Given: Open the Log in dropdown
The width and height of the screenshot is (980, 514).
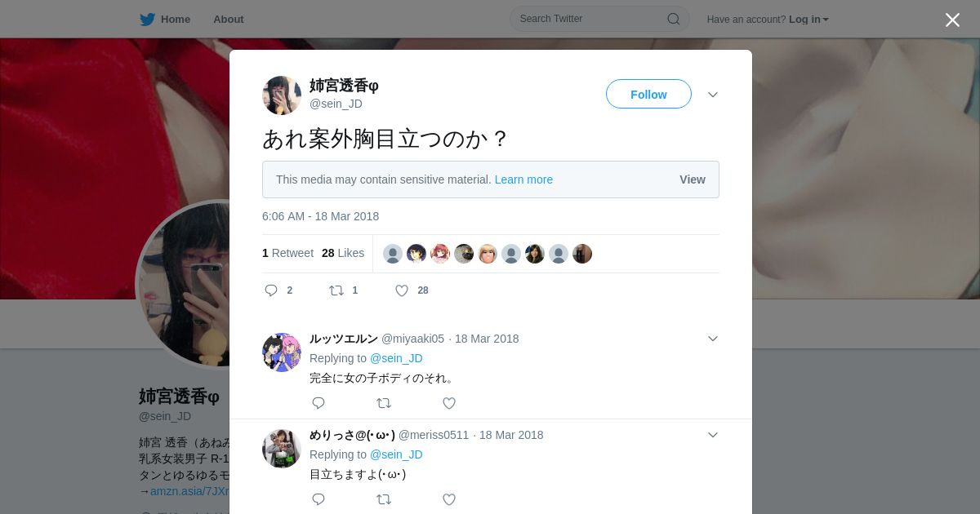Looking at the screenshot, I should point(808,20).
